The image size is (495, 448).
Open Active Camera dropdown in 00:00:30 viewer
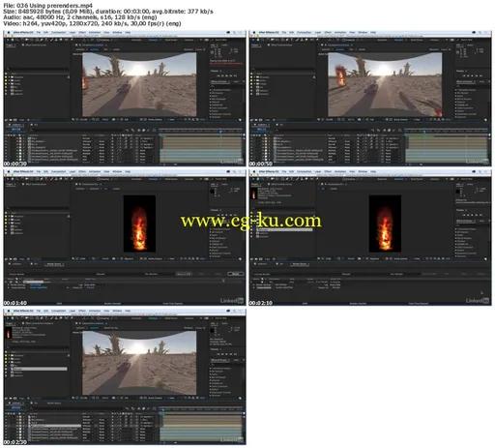(x=156, y=119)
